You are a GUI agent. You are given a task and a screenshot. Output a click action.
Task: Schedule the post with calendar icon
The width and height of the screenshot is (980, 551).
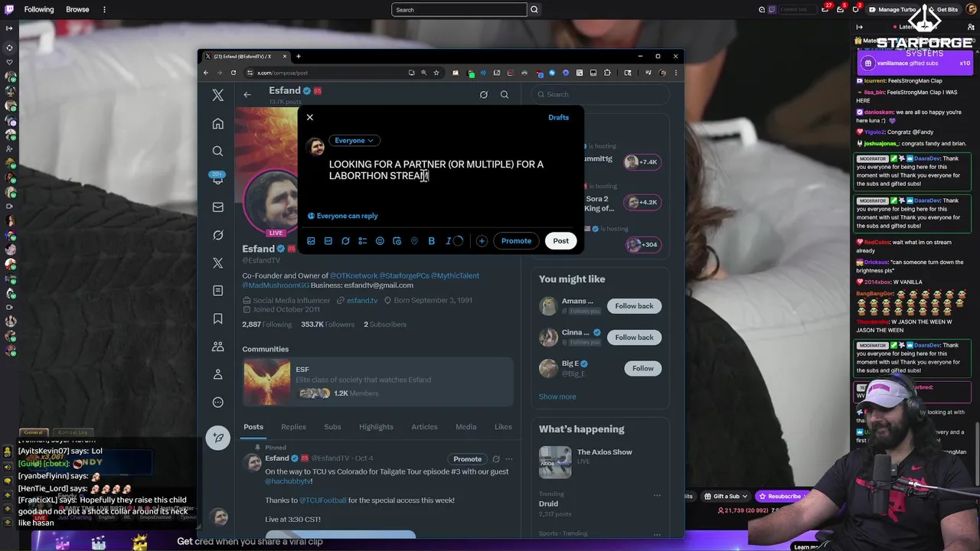(397, 241)
